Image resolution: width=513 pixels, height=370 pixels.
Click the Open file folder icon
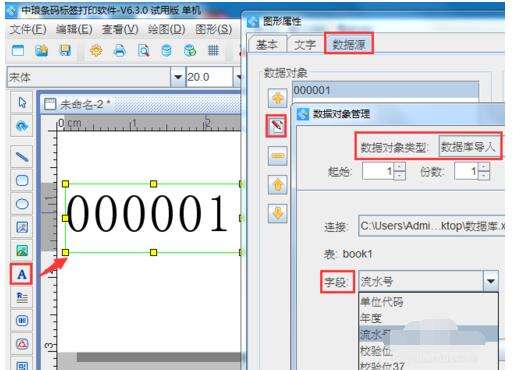pos(41,51)
